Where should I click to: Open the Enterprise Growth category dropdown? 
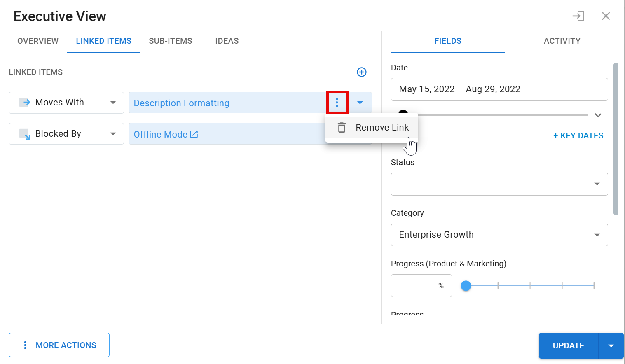pyautogui.click(x=597, y=235)
